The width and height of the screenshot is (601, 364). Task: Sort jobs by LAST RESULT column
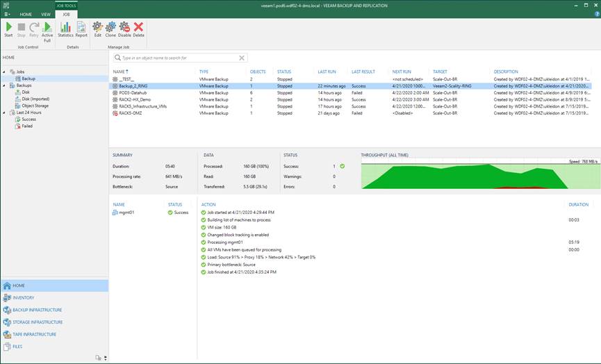363,72
